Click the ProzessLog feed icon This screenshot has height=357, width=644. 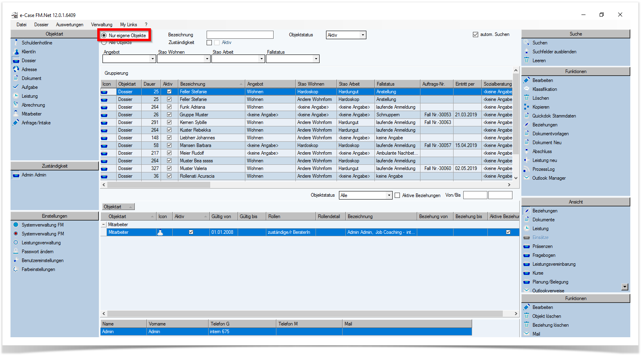tap(527, 169)
